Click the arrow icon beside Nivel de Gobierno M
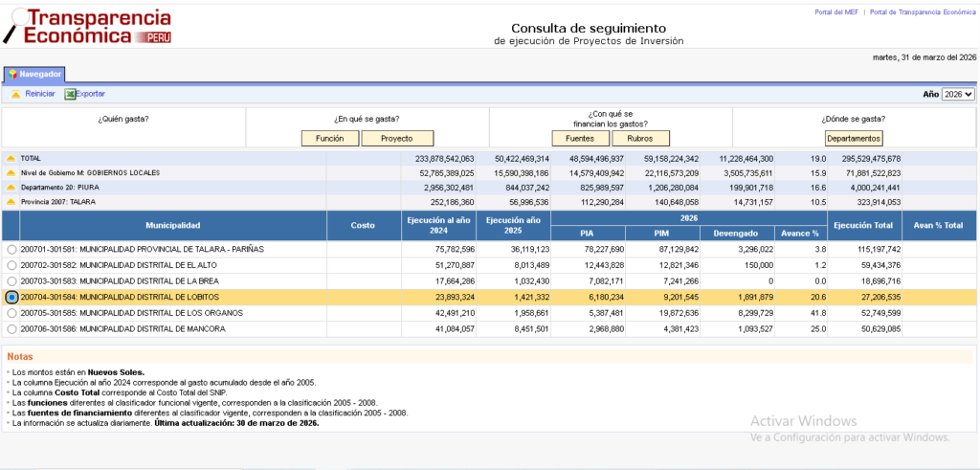 11,173
